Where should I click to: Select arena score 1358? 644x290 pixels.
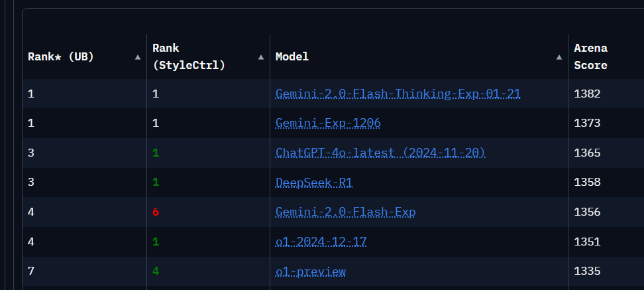[587, 182]
